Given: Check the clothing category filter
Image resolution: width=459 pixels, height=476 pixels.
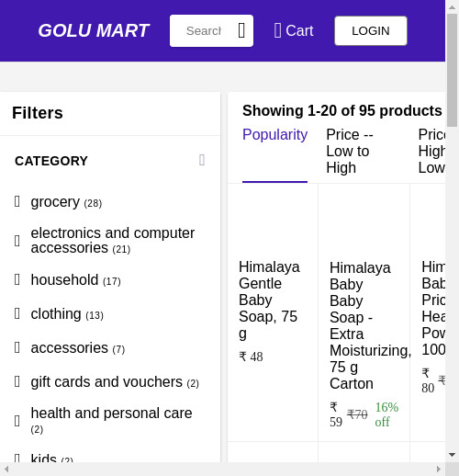Looking at the screenshot, I should tap(17, 313).
